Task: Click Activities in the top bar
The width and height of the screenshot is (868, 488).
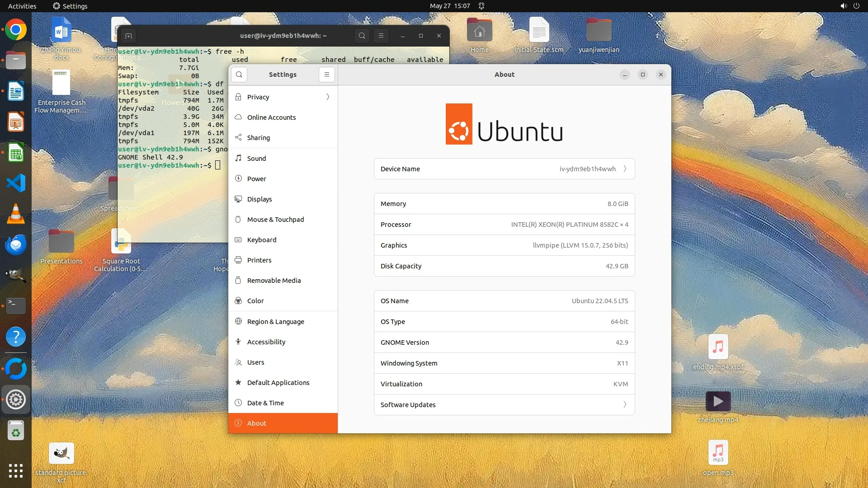Action: click(x=22, y=6)
